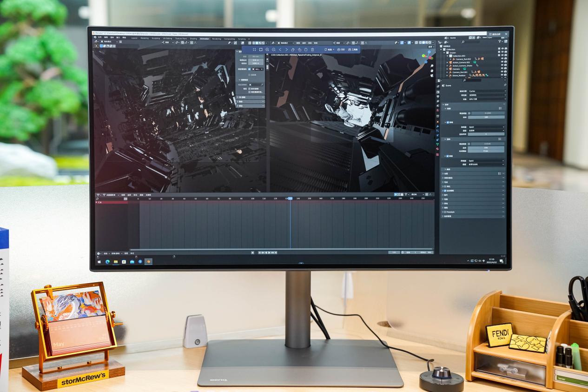
Task: Collapse the Cruiser collection
Action: tap(444, 53)
